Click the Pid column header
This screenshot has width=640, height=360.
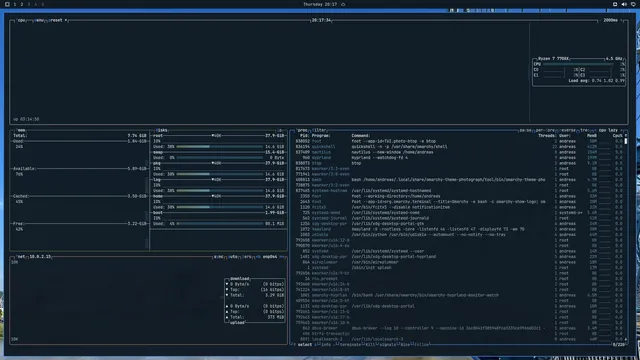tap(304, 136)
